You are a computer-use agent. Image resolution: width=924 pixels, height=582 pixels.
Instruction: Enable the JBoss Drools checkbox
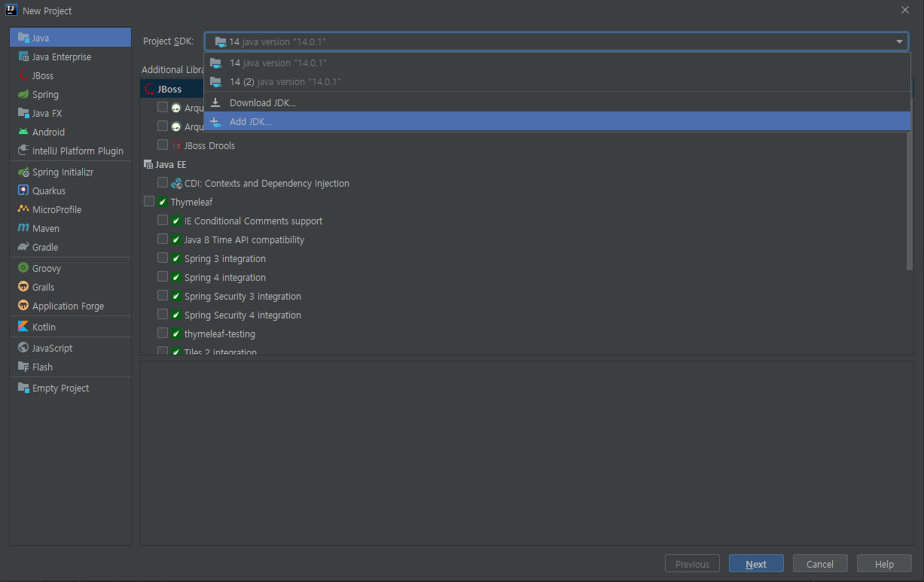tap(163, 145)
